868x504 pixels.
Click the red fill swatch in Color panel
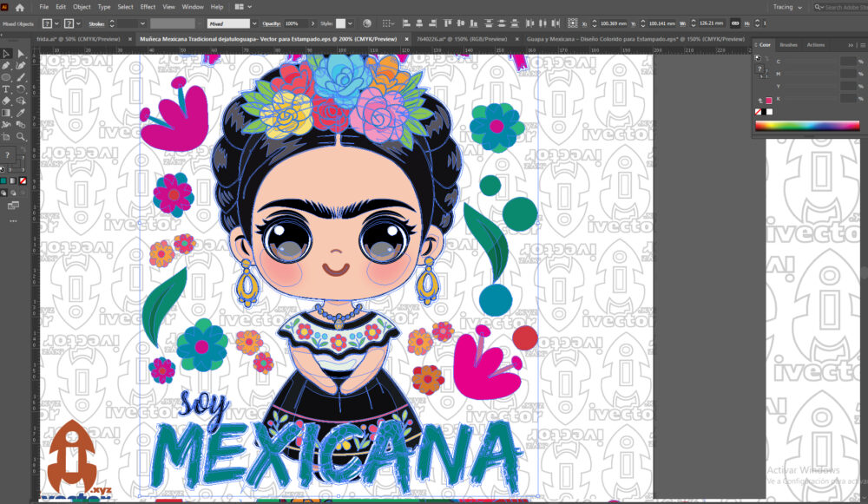tap(768, 101)
